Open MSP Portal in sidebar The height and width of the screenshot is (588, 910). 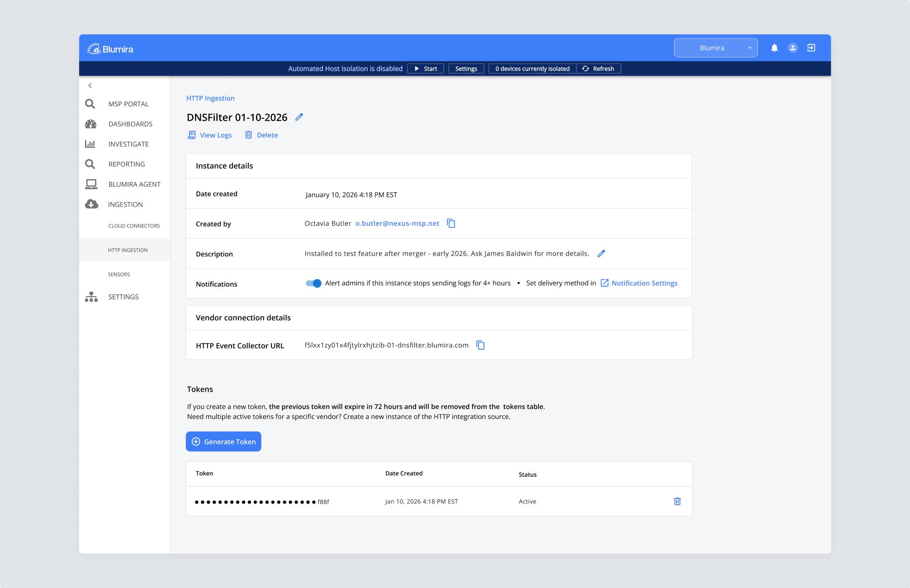pos(128,104)
